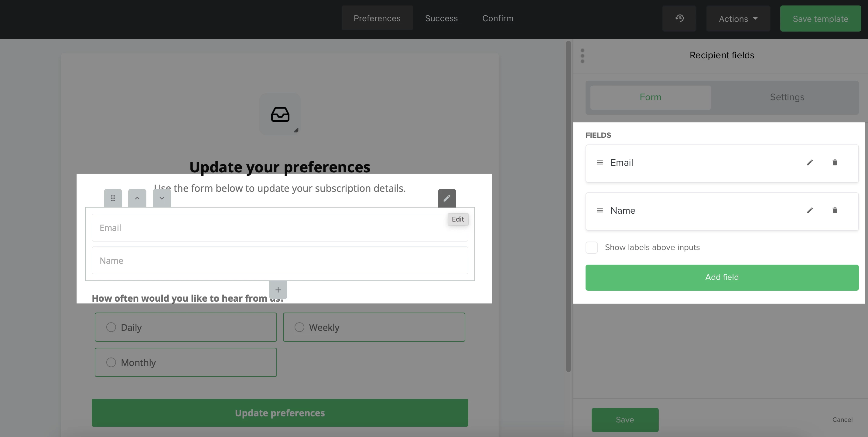Open the Actions dropdown menu
The width and height of the screenshot is (868, 437).
(738, 19)
